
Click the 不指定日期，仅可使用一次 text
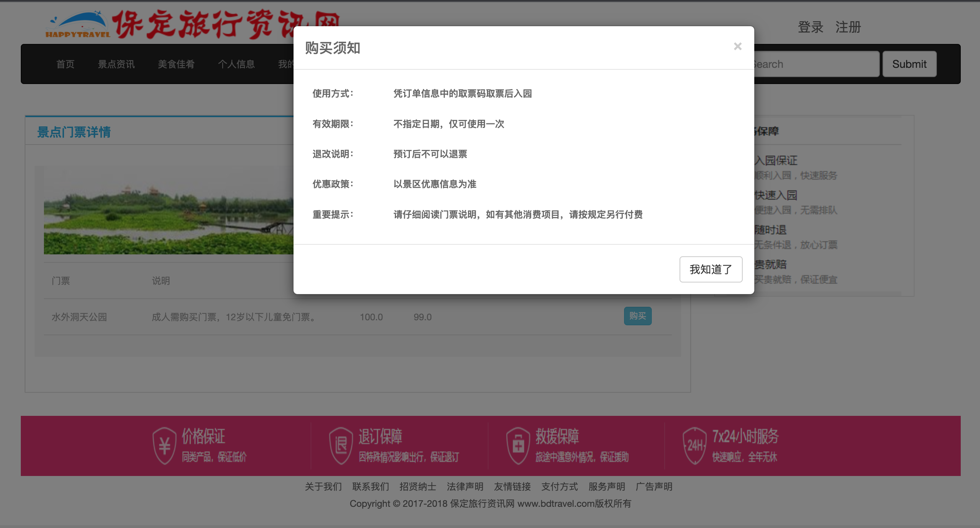[449, 124]
